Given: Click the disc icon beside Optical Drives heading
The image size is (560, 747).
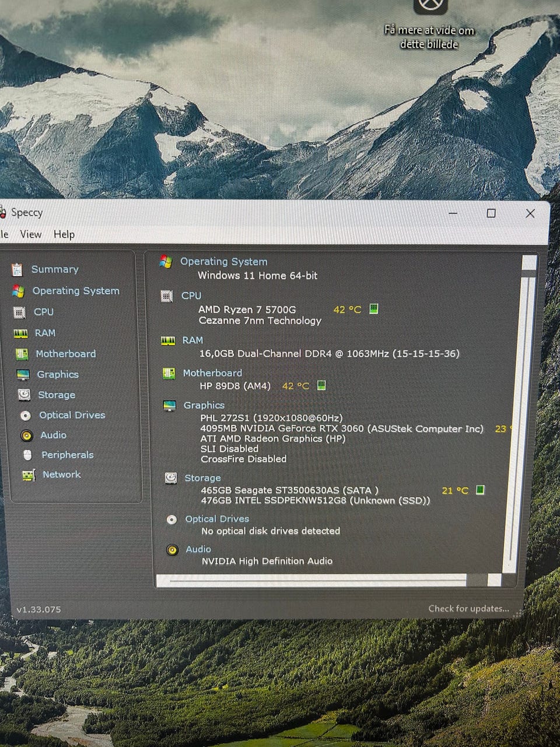Looking at the screenshot, I should point(171,519).
